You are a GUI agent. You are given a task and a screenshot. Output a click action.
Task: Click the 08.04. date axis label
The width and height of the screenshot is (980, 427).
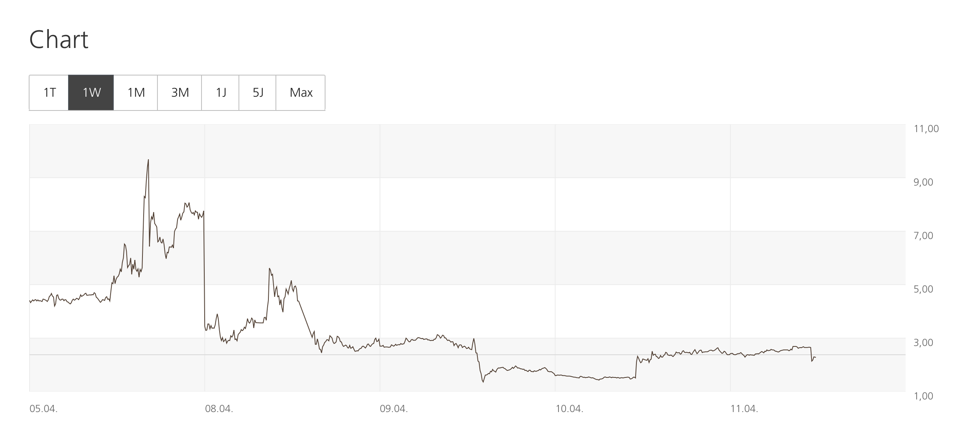219,409
